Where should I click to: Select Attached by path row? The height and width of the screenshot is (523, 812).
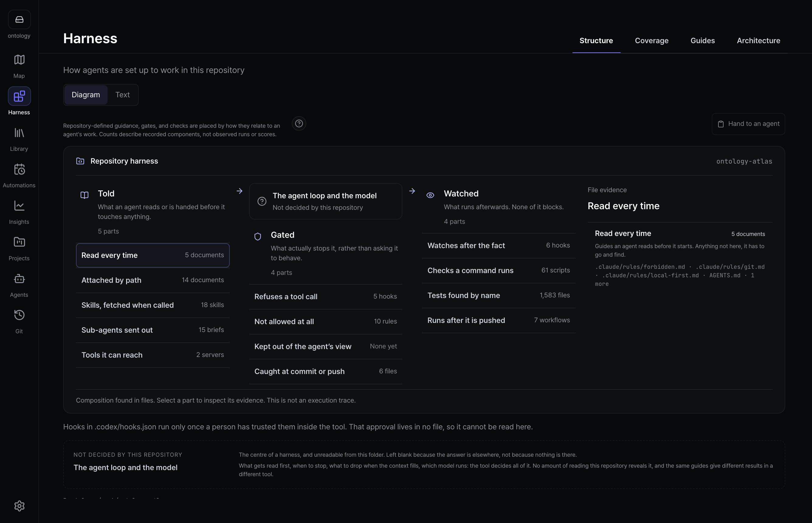point(153,280)
